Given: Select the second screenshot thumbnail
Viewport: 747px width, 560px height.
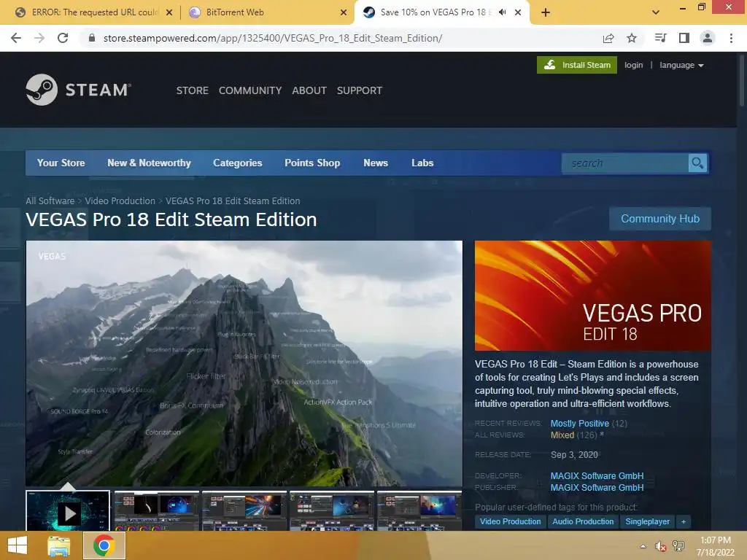Looking at the screenshot, I should tap(157, 511).
